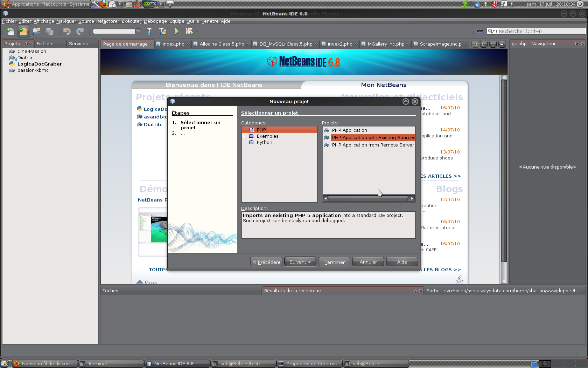Click the Debug Project toolbar icon
The image size is (588, 368).
(189, 32)
